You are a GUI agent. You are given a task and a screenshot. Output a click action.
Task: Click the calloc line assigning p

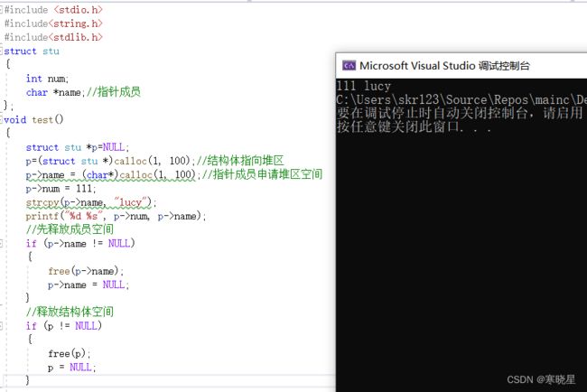click(x=110, y=161)
